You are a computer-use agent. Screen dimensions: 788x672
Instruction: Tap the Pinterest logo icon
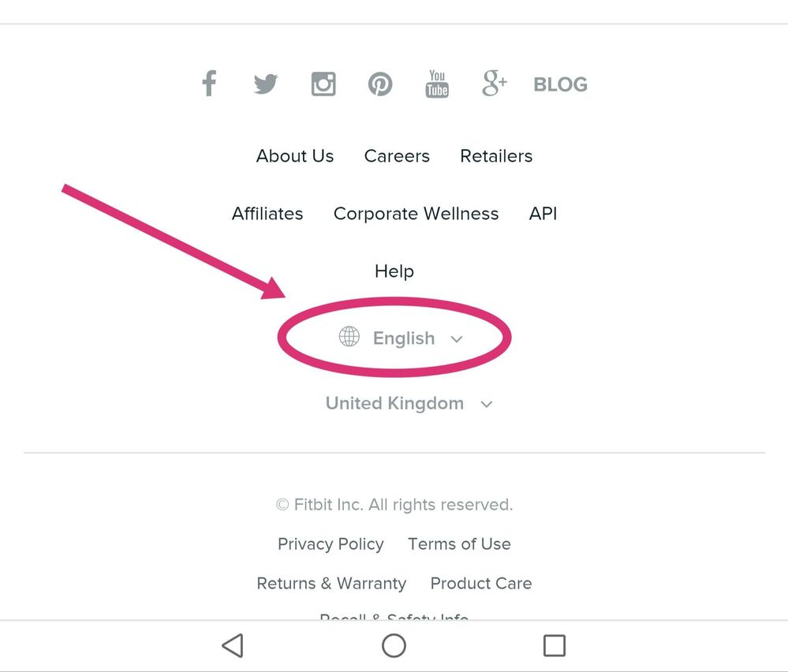click(x=380, y=84)
